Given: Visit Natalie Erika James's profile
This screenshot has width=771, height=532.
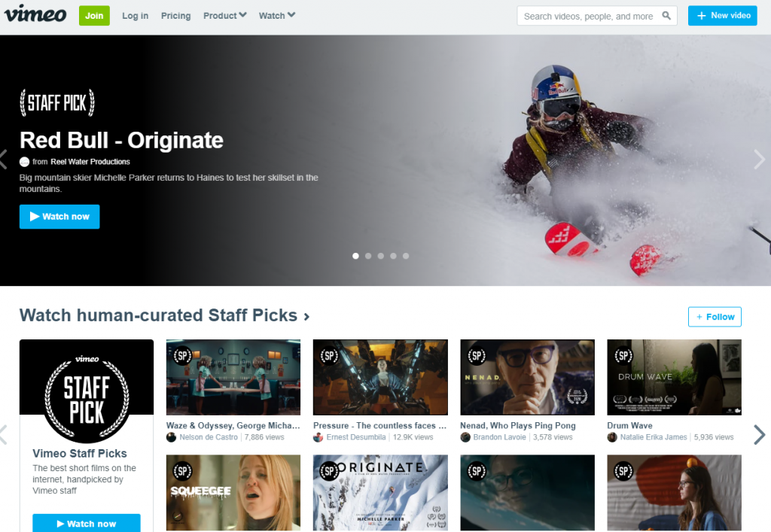Looking at the screenshot, I should [654, 437].
